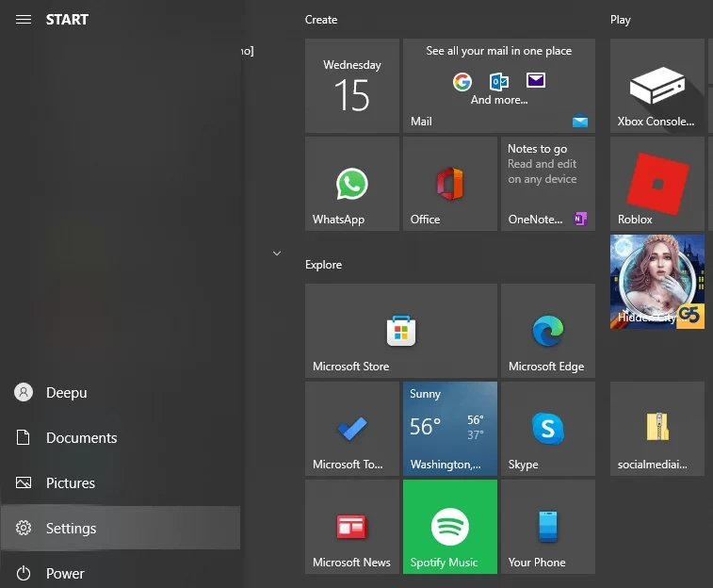Select the Explore group header
Image resolution: width=713 pixels, height=588 pixels.
pyautogui.click(x=323, y=265)
